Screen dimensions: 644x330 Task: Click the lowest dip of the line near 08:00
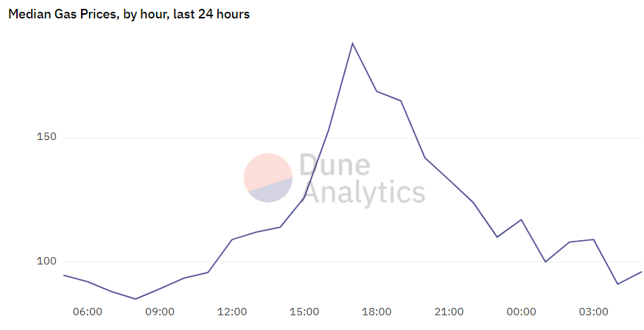(136, 299)
